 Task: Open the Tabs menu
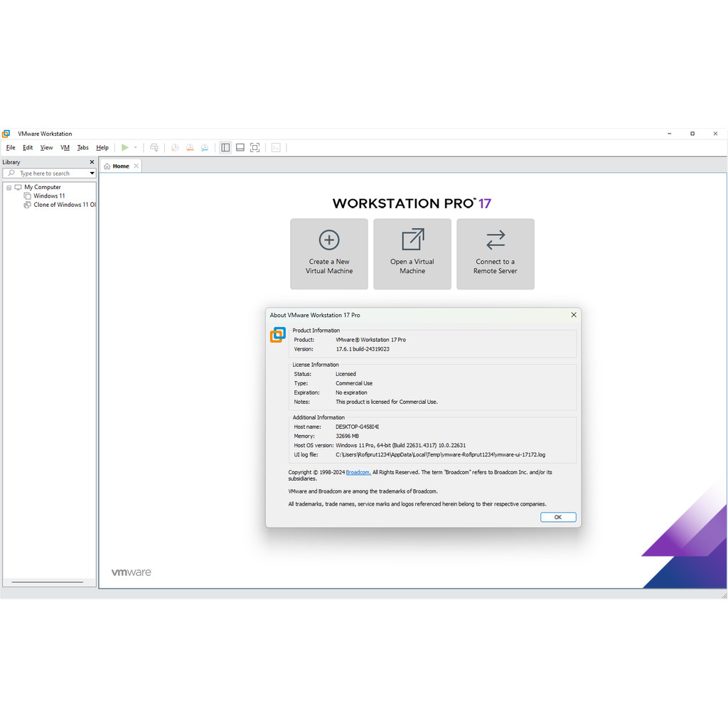pos(82,148)
